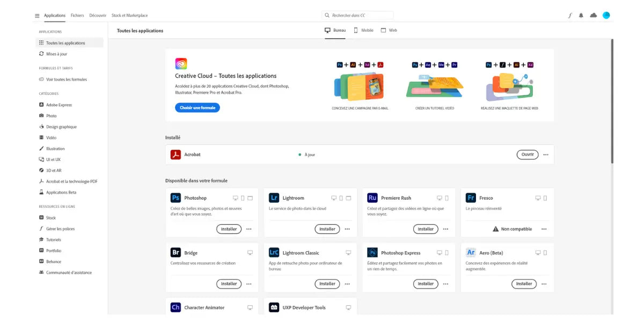
Task: Click the Lightroom Lr icon
Action: coord(274,197)
